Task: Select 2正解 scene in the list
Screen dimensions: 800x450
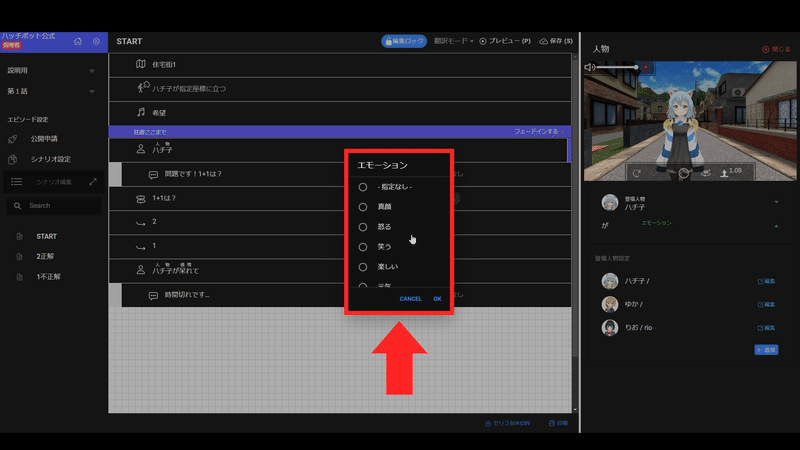Action: pos(45,257)
